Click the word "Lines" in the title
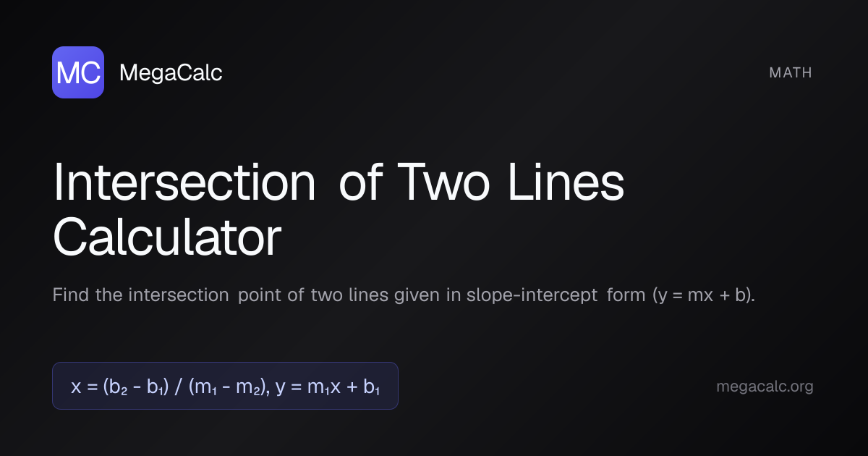 pyautogui.click(x=564, y=185)
